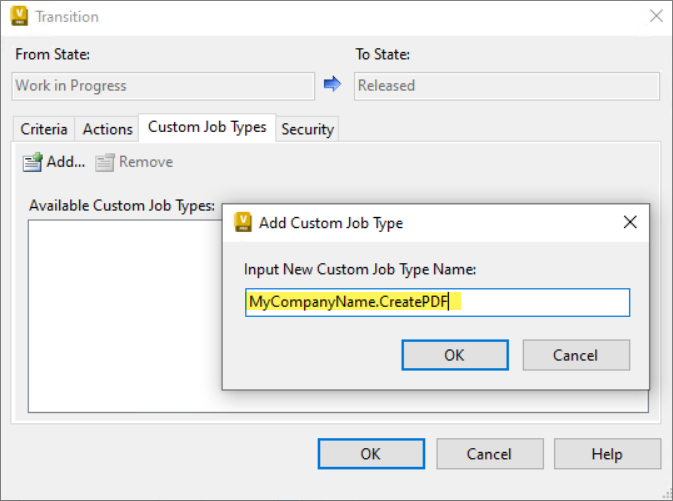Click the Vault icon in Add Custom Job Type dialog
Viewport: 673px width, 501px height.
[x=243, y=222]
